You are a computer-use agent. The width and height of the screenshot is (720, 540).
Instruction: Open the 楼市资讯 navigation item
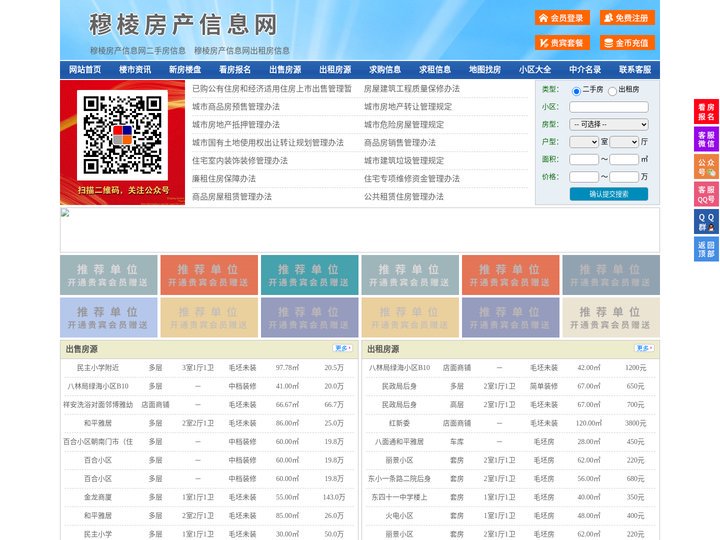pyautogui.click(x=135, y=70)
